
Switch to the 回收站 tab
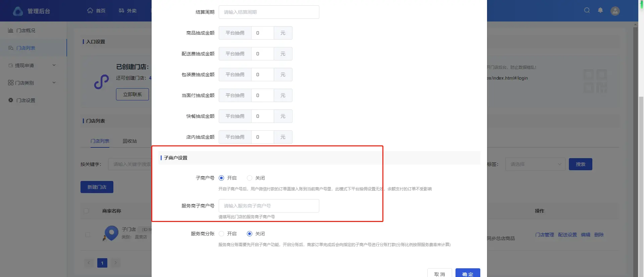[x=130, y=141]
